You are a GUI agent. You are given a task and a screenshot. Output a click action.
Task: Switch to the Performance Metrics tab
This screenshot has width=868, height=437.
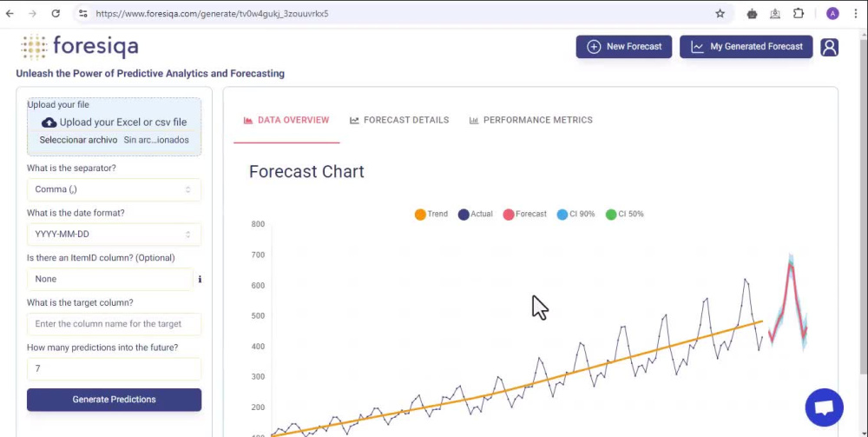531,120
